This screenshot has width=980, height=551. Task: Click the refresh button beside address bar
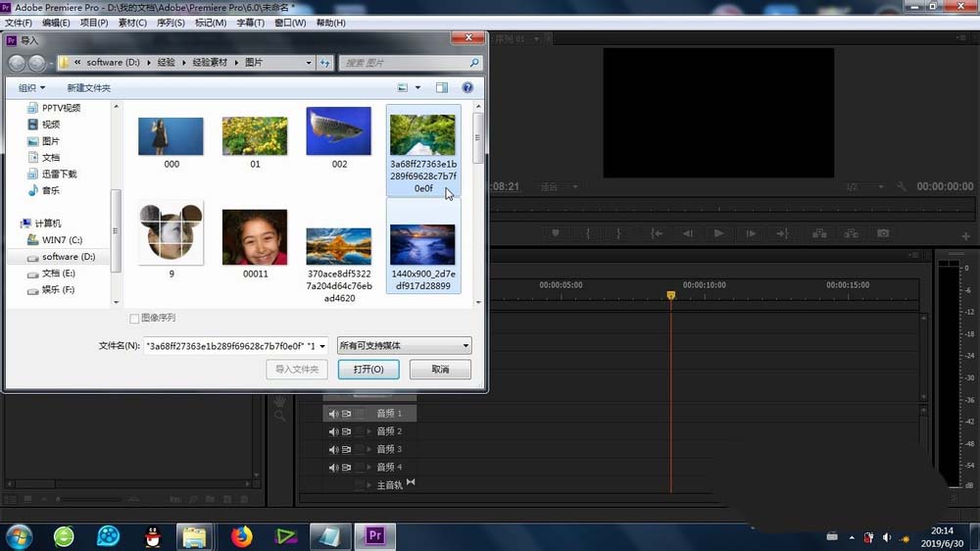coord(325,63)
